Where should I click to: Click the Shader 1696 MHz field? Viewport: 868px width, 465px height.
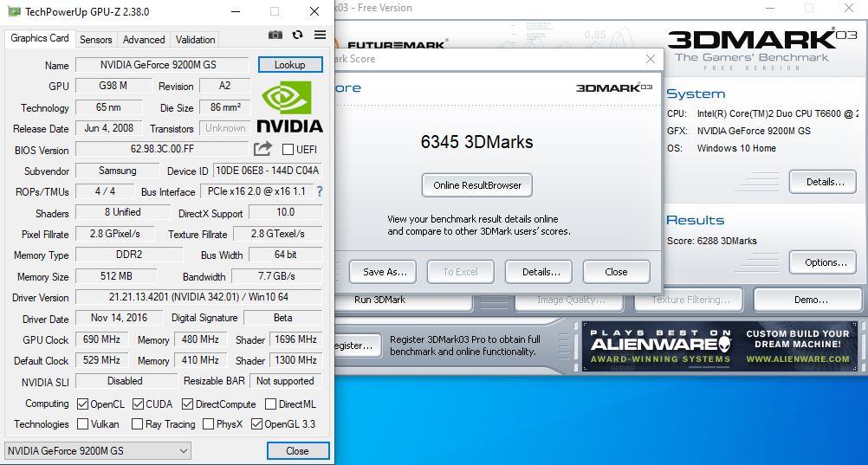pyautogui.click(x=295, y=339)
